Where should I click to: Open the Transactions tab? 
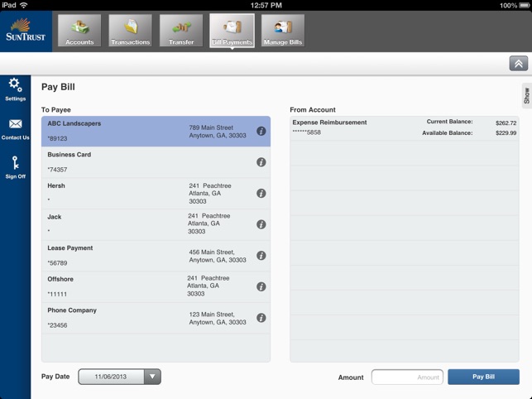point(130,31)
